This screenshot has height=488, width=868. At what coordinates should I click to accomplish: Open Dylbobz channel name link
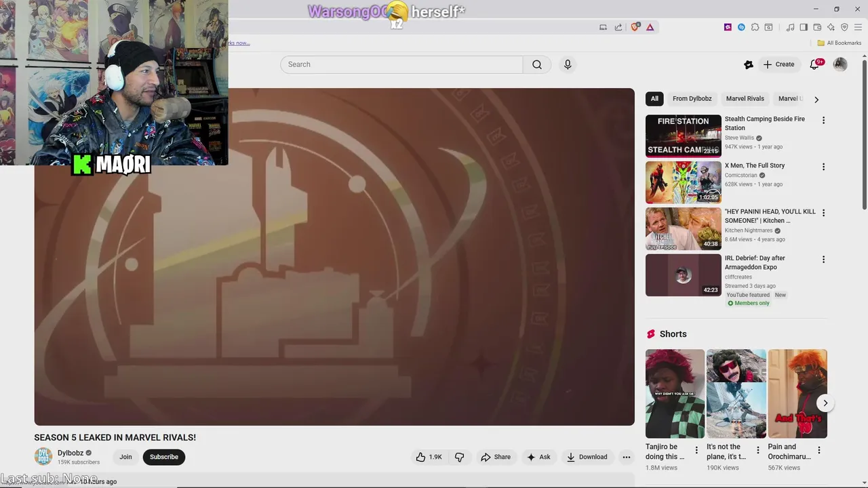[x=71, y=453]
